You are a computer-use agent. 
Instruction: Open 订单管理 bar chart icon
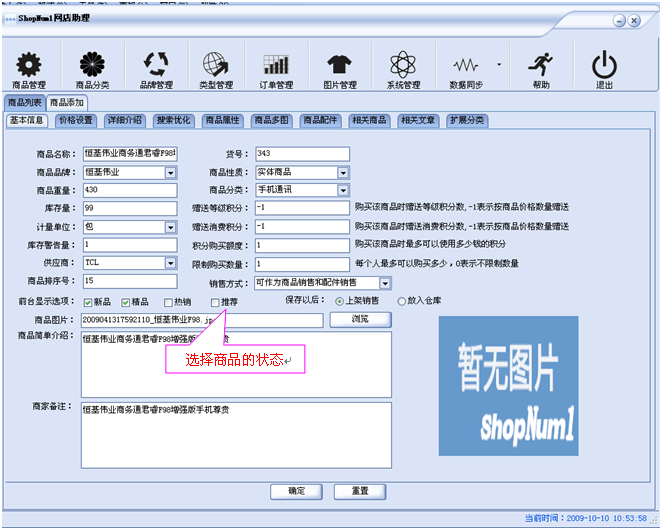click(x=277, y=65)
